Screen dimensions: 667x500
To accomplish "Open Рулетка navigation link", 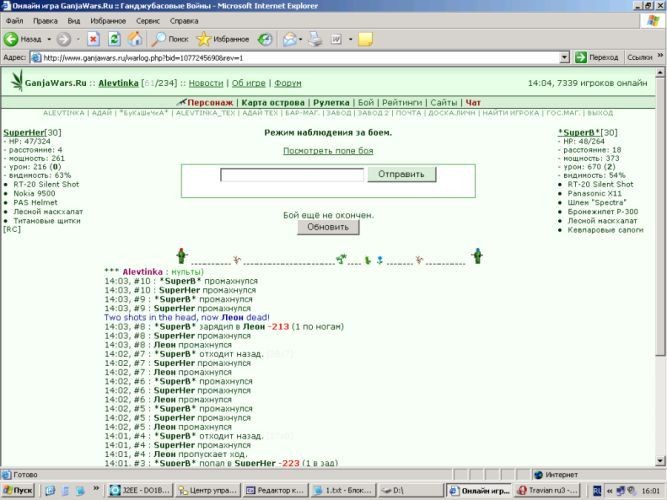I will (331, 103).
